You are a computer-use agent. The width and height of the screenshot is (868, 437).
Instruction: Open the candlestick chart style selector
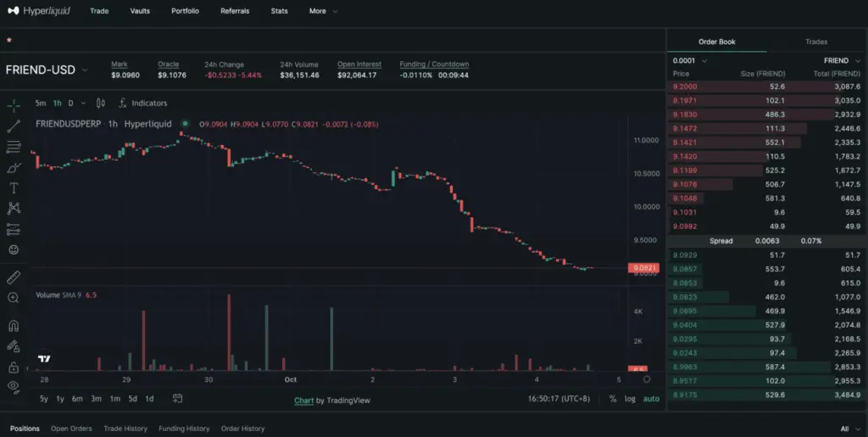pos(100,103)
